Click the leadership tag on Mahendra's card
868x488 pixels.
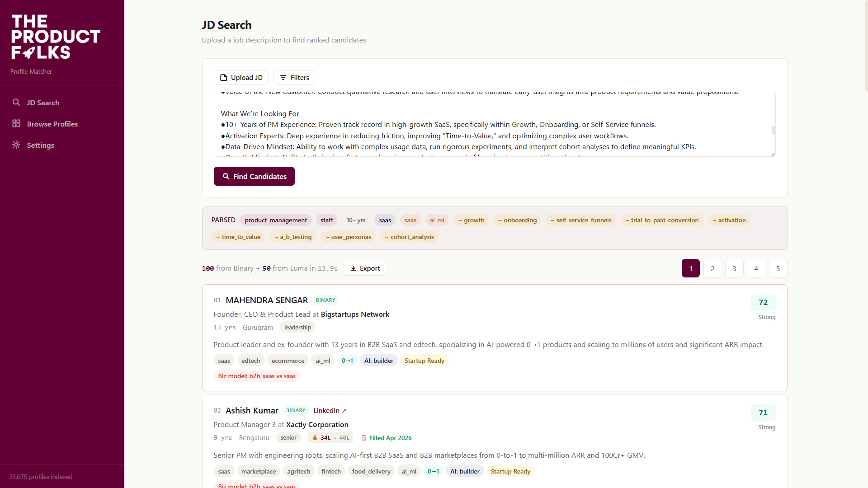click(297, 327)
